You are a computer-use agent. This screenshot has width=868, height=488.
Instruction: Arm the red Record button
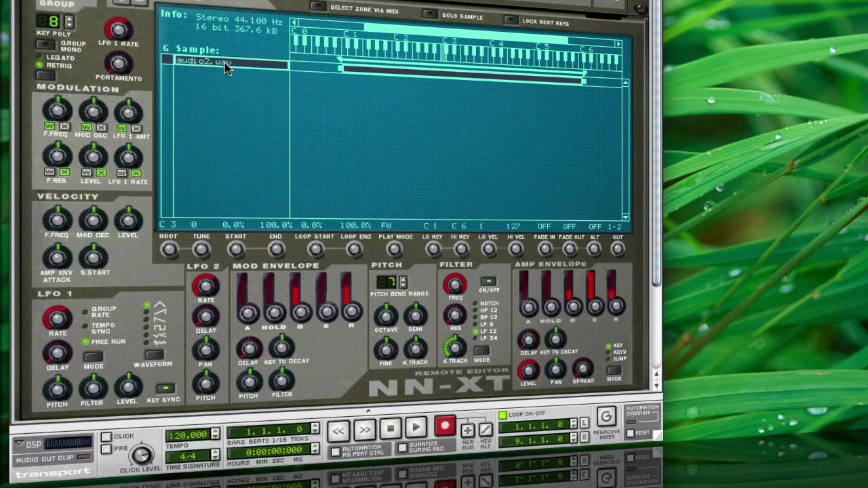(x=444, y=426)
